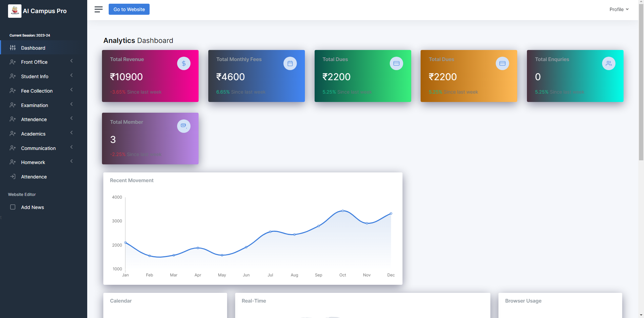Click the square icon beside Add News
This screenshot has width=644, height=318.
pyautogui.click(x=13, y=207)
